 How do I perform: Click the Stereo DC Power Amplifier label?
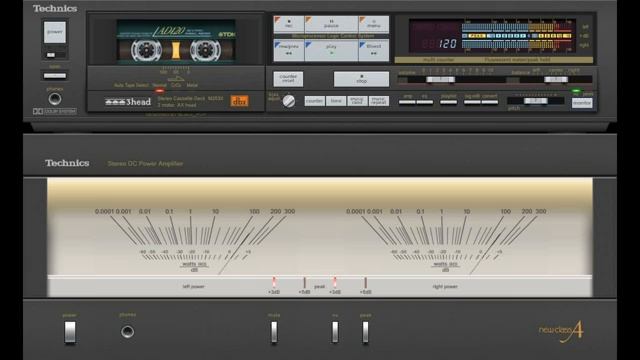point(145,164)
